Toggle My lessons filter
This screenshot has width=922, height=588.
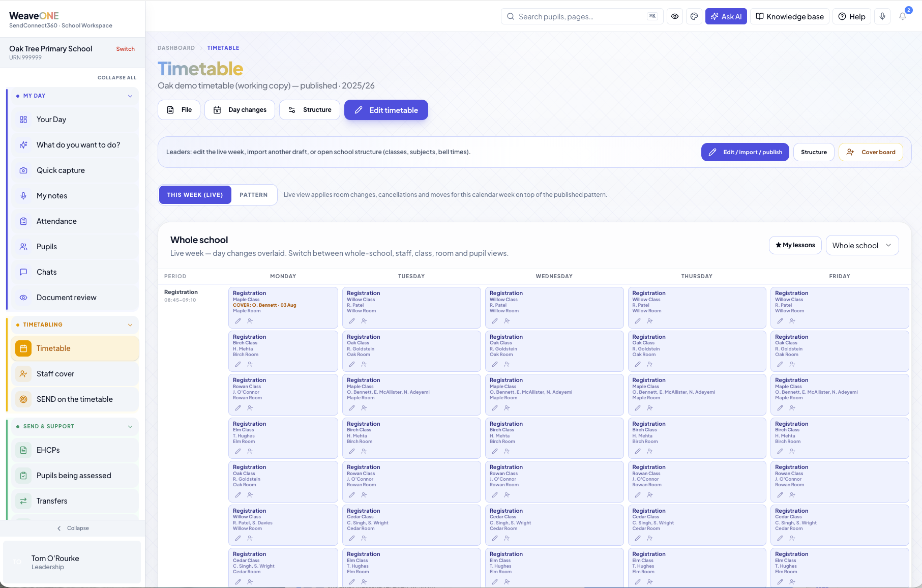[x=795, y=245]
